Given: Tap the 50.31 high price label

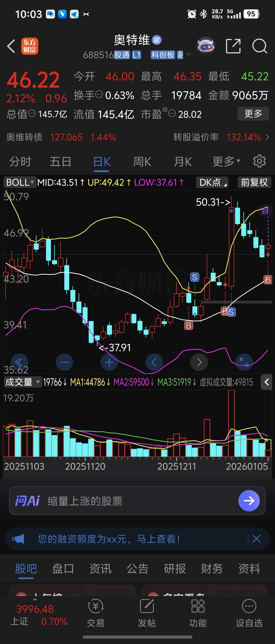Looking at the screenshot, I should coord(213,202).
